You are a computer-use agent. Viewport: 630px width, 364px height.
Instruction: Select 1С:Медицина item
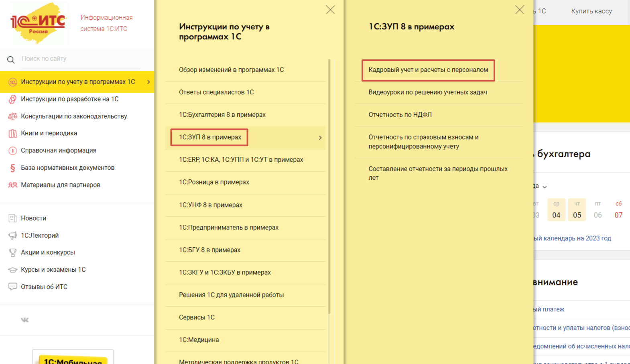(x=245, y=340)
